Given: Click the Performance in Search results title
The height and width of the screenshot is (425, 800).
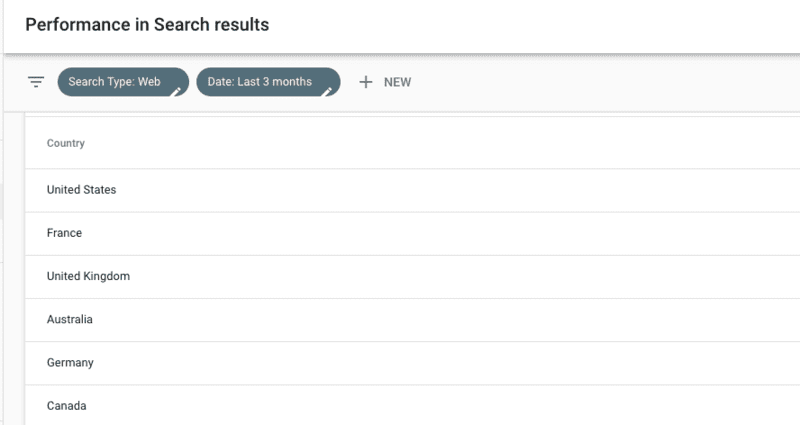Looking at the screenshot, I should [147, 24].
